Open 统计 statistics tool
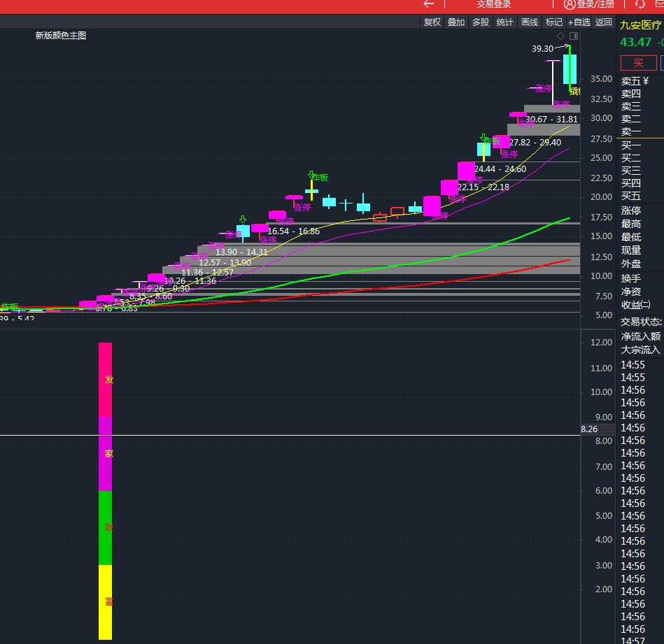 [x=504, y=22]
